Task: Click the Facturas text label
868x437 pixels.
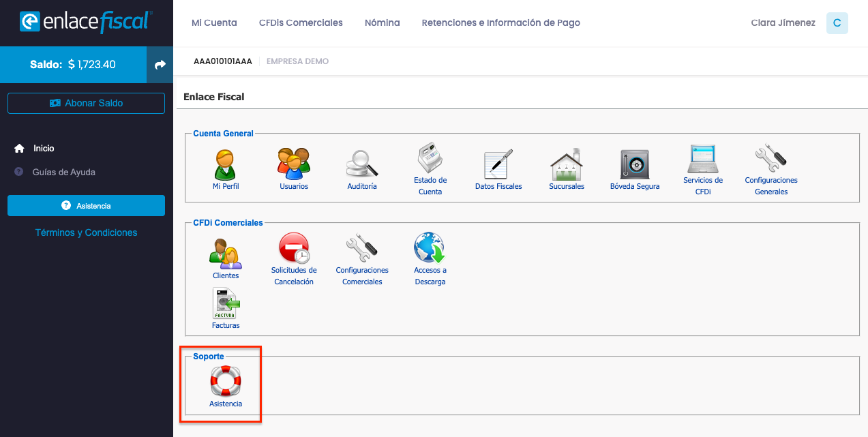Action: point(226,325)
